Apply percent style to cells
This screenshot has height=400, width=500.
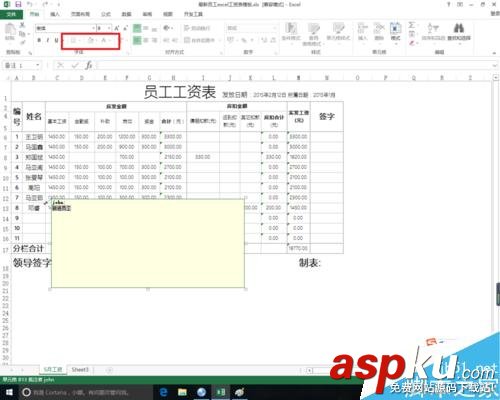(x=244, y=40)
